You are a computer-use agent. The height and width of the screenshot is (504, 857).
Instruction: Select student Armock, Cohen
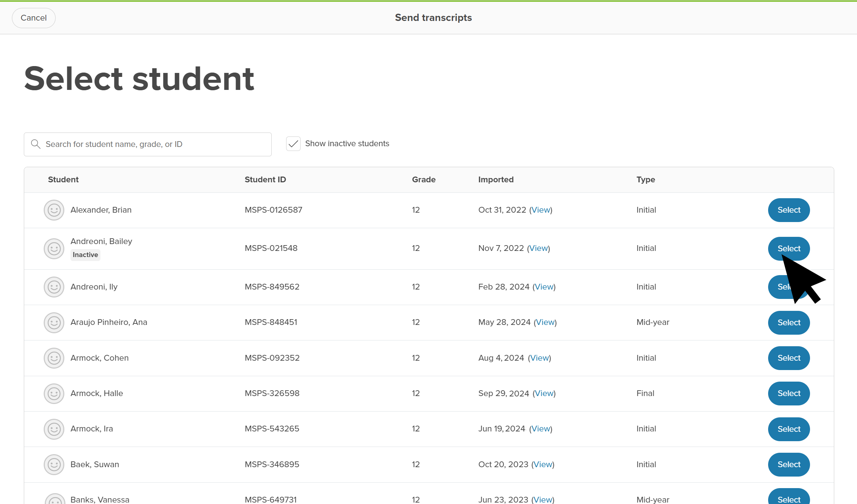[788, 358]
